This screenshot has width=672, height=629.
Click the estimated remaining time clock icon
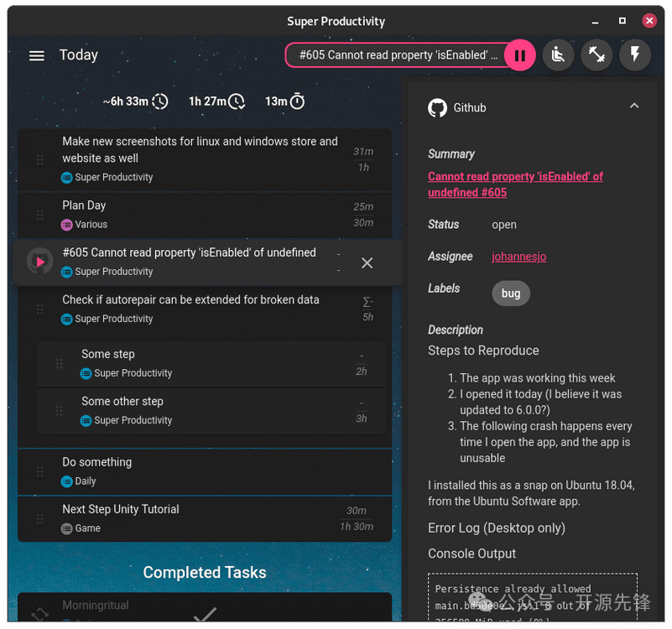pos(160,101)
